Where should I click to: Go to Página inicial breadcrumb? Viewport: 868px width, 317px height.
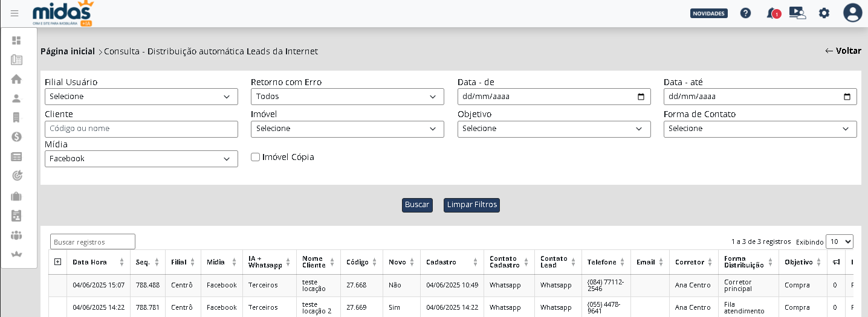[68, 51]
